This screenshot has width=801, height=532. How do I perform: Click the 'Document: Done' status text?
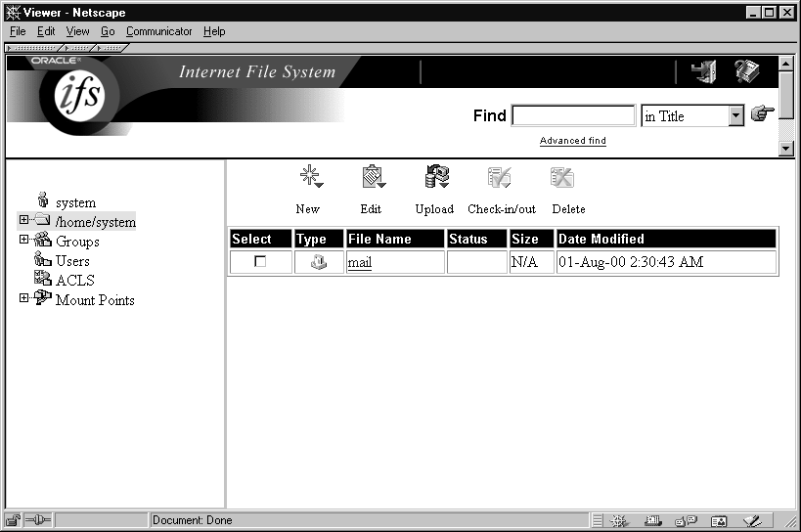(x=192, y=520)
